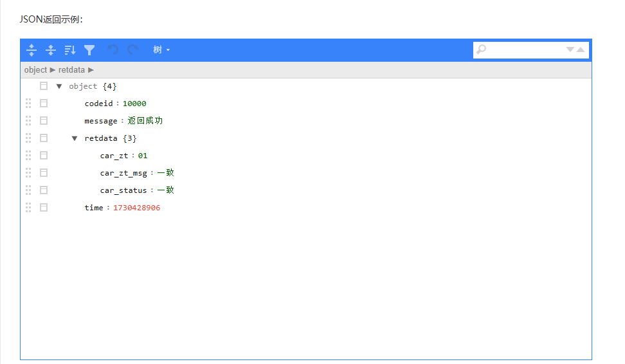Image resolution: width=625 pixels, height=364 pixels.
Task: Open action menu box for retdata row
Action: point(44,138)
